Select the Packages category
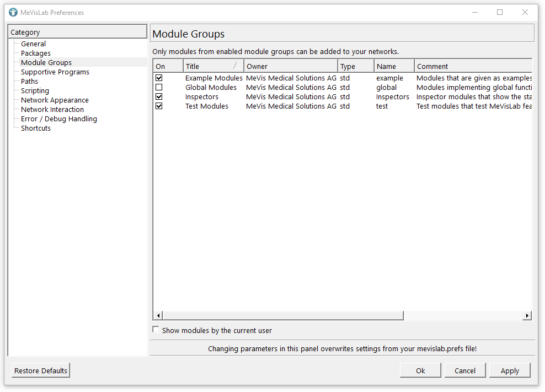Screen dimensions: 545x392 (36, 53)
